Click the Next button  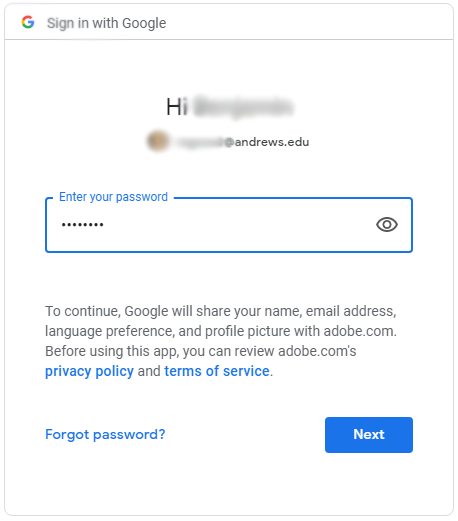tap(369, 435)
